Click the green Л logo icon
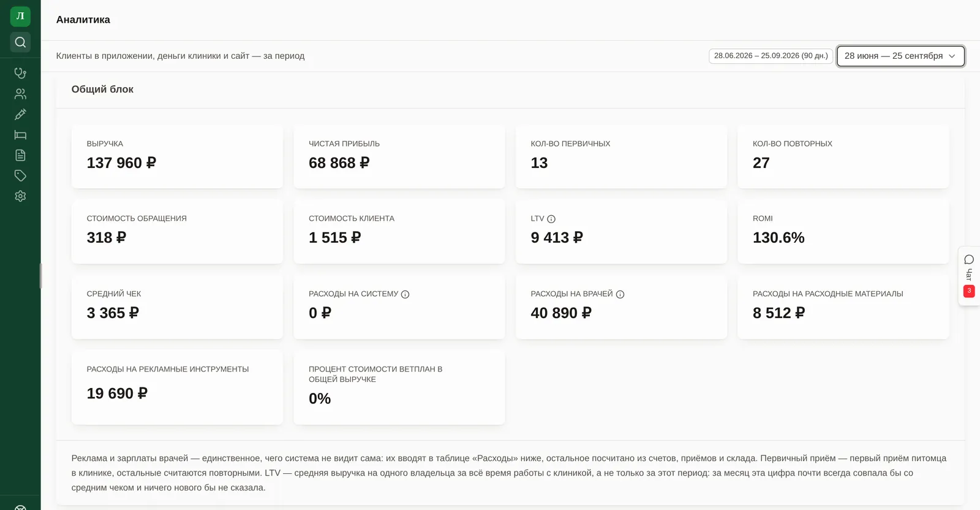980x510 pixels. point(20,16)
